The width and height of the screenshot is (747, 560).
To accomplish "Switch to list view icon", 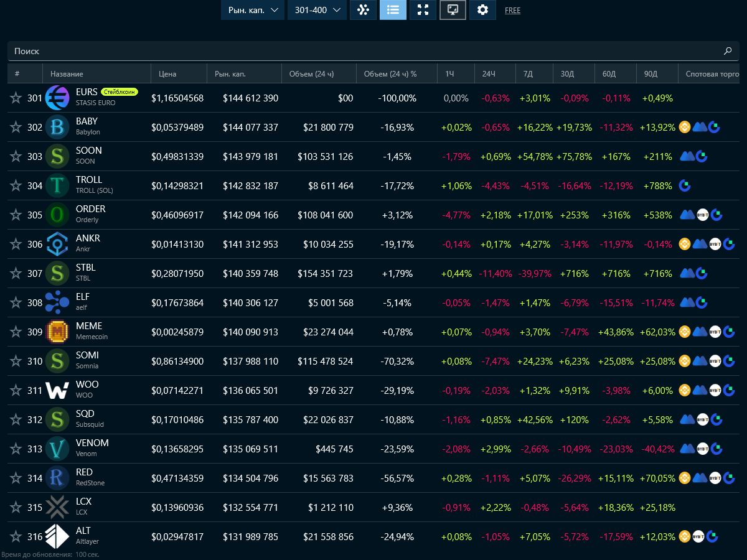I will click(x=393, y=10).
